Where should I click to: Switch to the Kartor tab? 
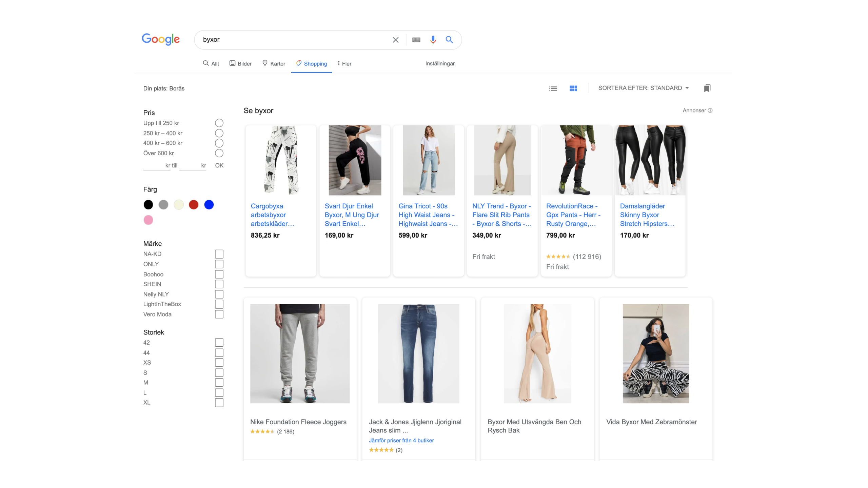[x=274, y=64]
